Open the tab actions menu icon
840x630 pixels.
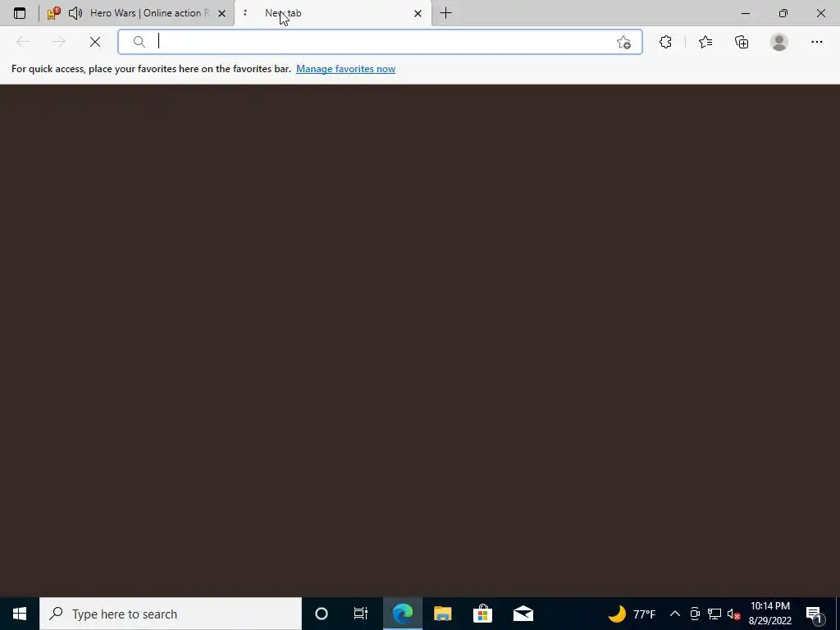[x=20, y=13]
